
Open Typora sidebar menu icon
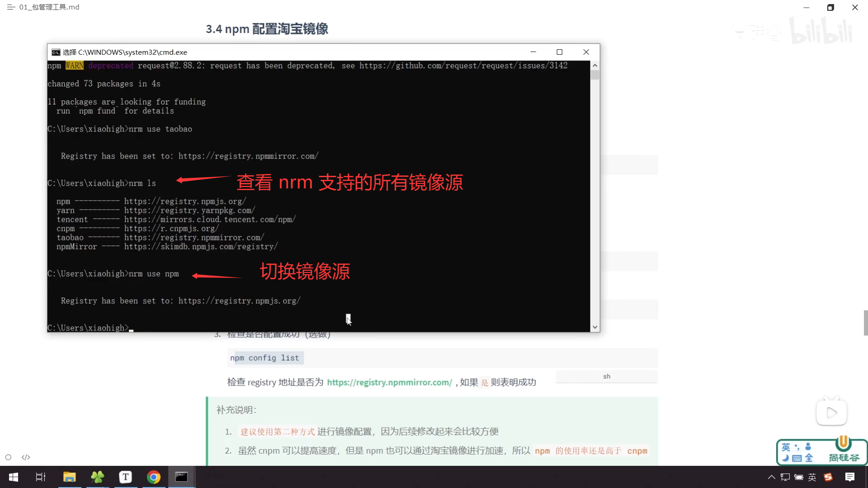pos(11,7)
